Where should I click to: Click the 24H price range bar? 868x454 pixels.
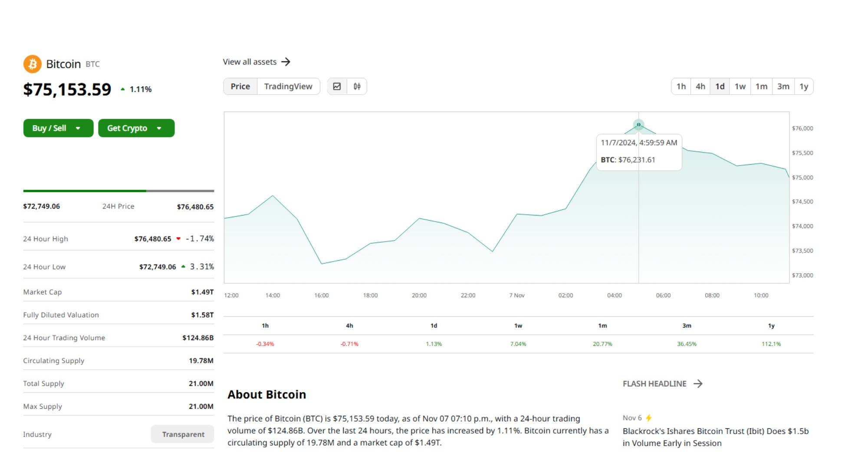(118, 191)
